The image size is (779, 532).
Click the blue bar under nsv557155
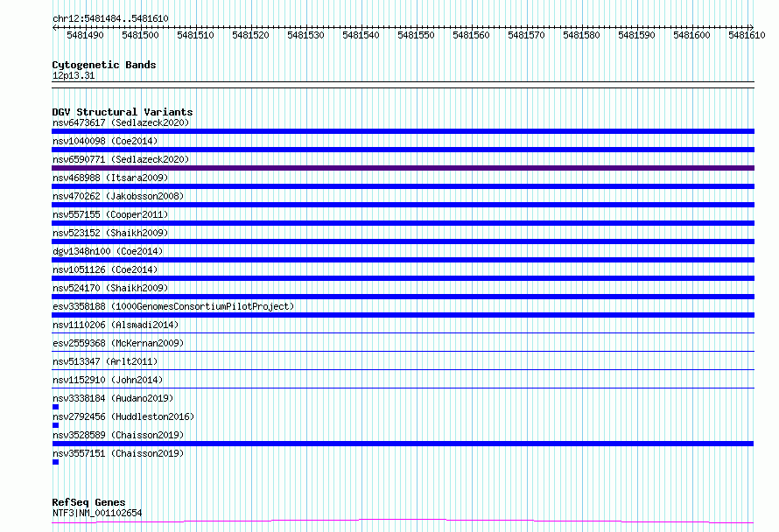(403, 223)
